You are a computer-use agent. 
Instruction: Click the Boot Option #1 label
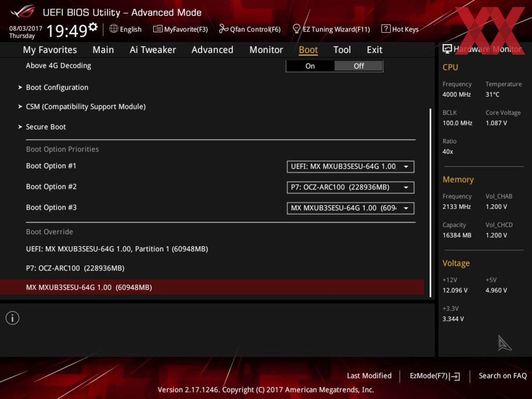[51, 166]
